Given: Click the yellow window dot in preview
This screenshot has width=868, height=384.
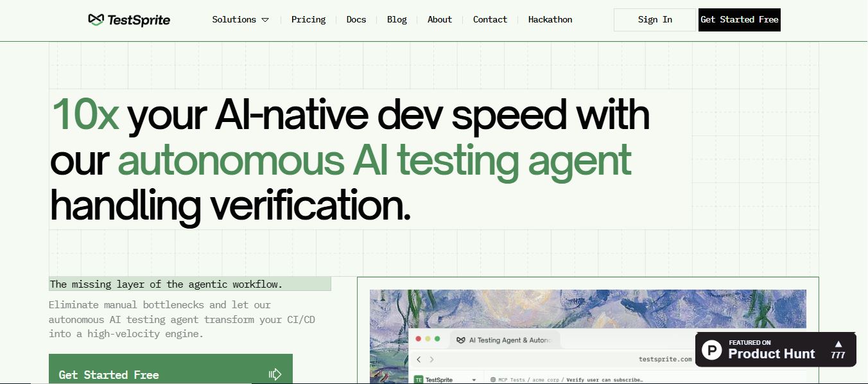Looking at the screenshot, I should click(428, 338).
